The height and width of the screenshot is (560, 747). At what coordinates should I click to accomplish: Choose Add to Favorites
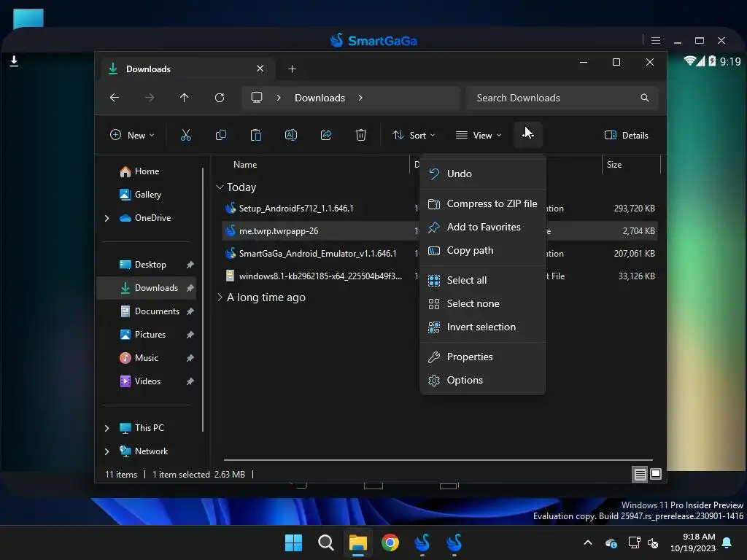483,227
